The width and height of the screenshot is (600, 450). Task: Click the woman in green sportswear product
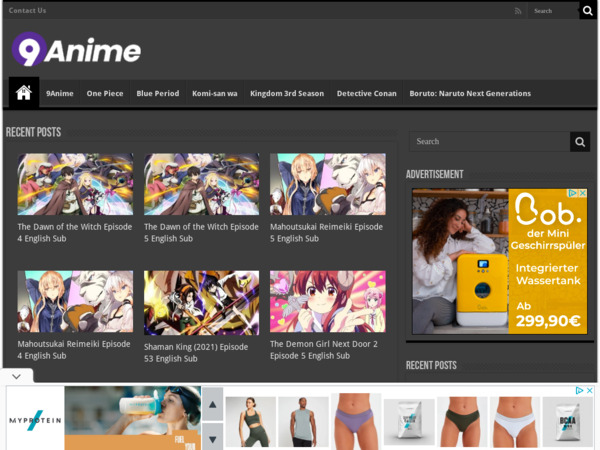pos(251,422)
